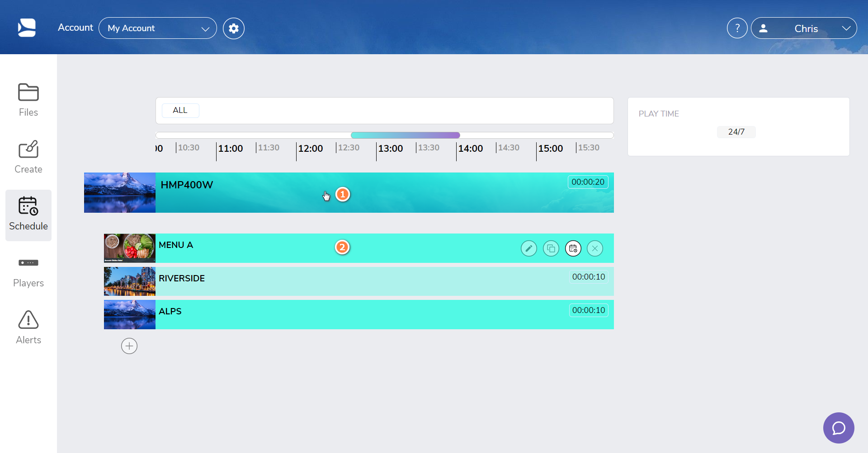Click the 14:00 timeline marker

coord(471,149)
